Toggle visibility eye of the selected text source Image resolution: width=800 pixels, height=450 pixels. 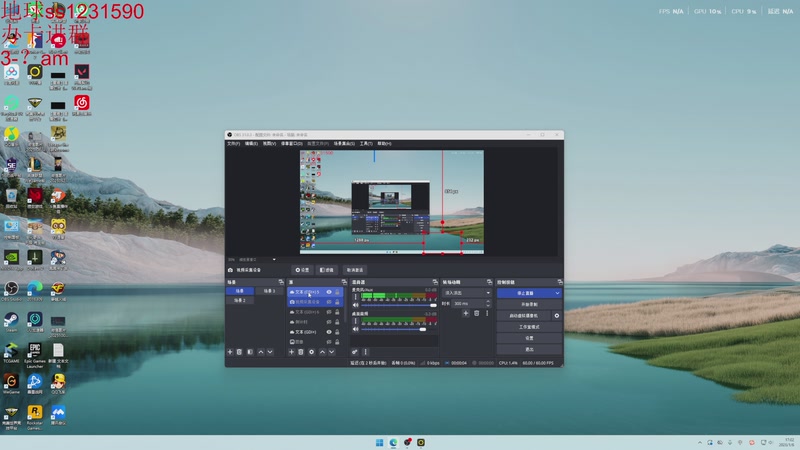tap(329, 291)
